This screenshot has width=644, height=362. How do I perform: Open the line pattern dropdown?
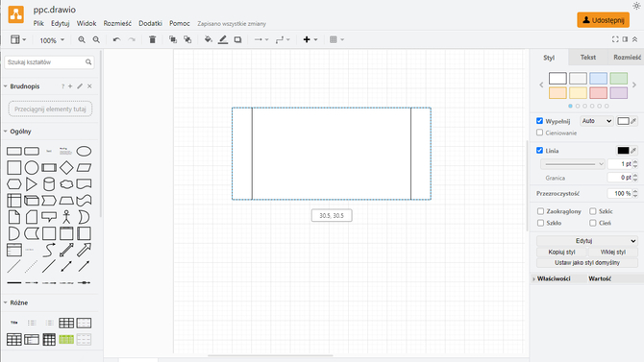point(573,164)
